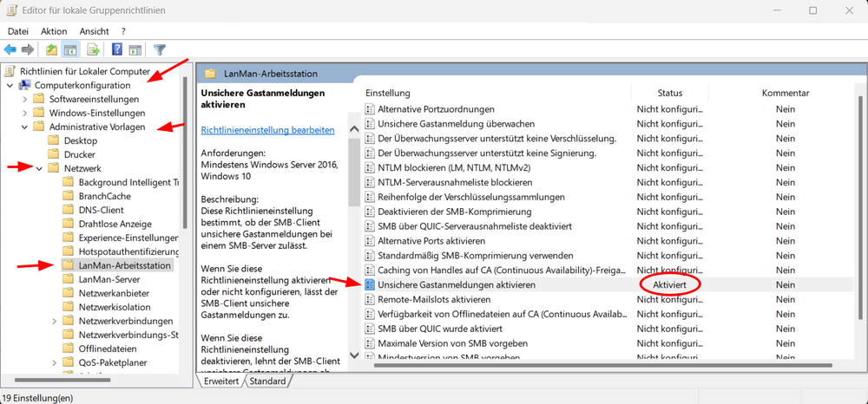Viewport: 868px width, 404px height.
Task: Click the Back arrow toolbar icon
Action: coord(10,49)
